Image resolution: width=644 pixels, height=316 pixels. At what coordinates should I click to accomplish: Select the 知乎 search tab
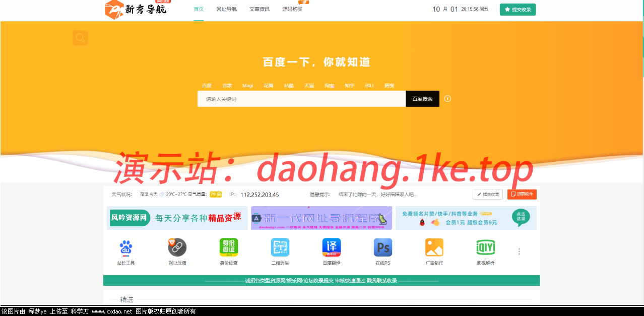349,85
